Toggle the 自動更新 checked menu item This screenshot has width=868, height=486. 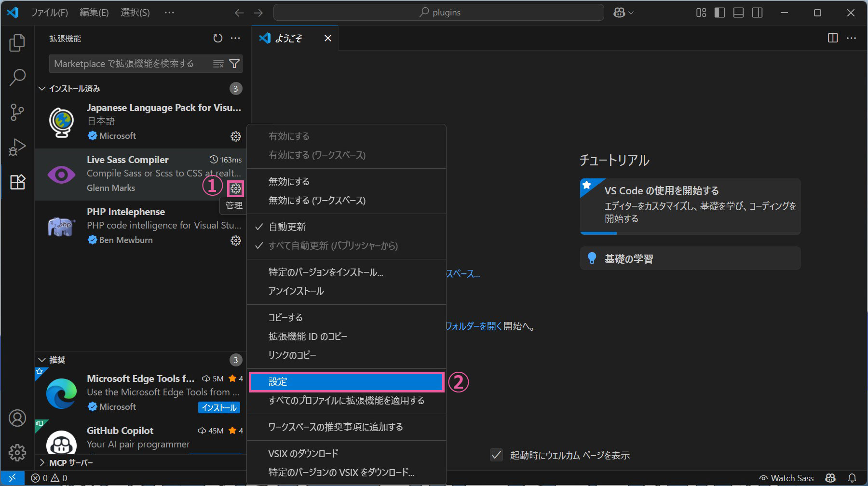pyautogui.click(x=346, y=227)
